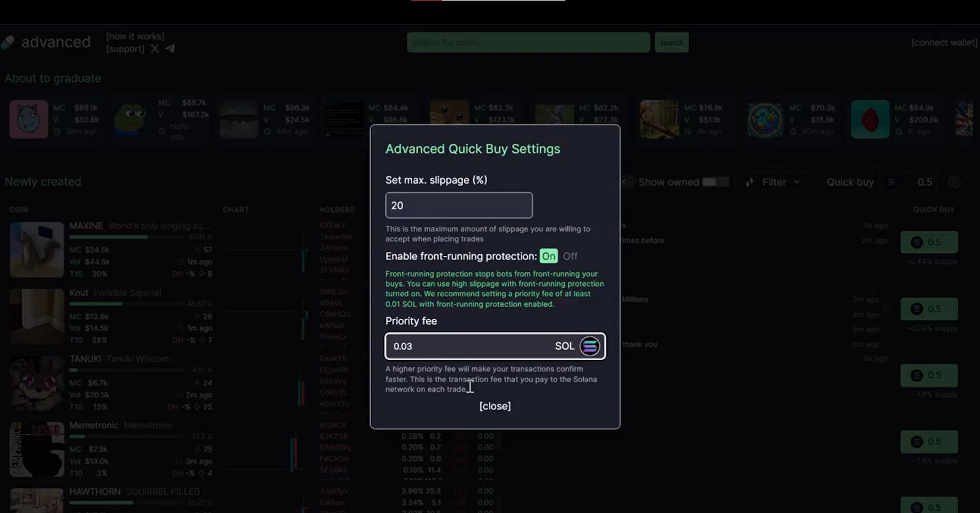Close the Advanced Quick Buy Settings dialog
Viewport: 980px width, 513px height.
pyautogui.click(x=495, y=406)
